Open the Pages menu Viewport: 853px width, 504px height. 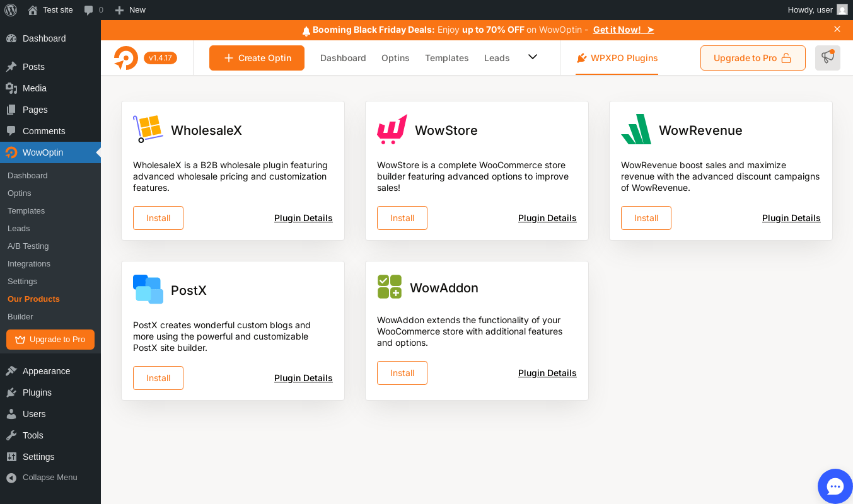[50, 110]
